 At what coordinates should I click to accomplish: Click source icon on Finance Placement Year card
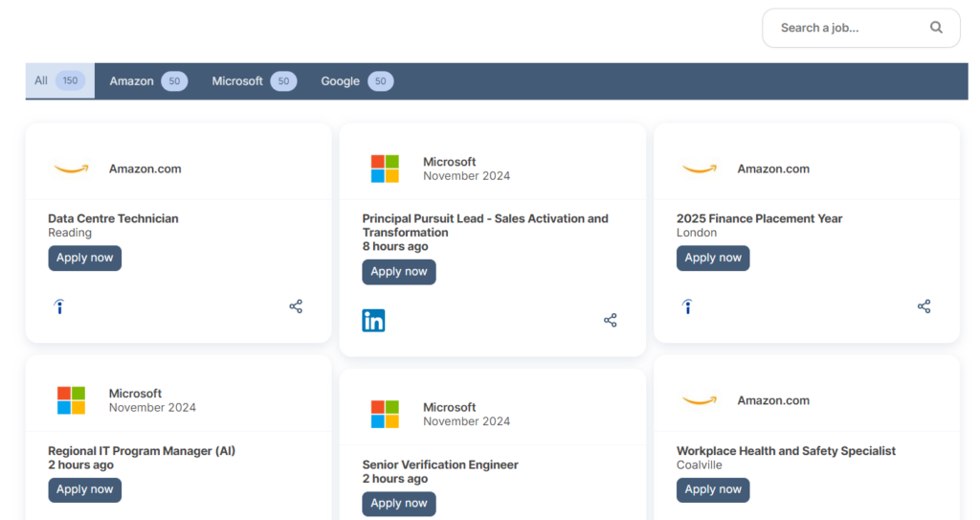[x=687, y=306]
